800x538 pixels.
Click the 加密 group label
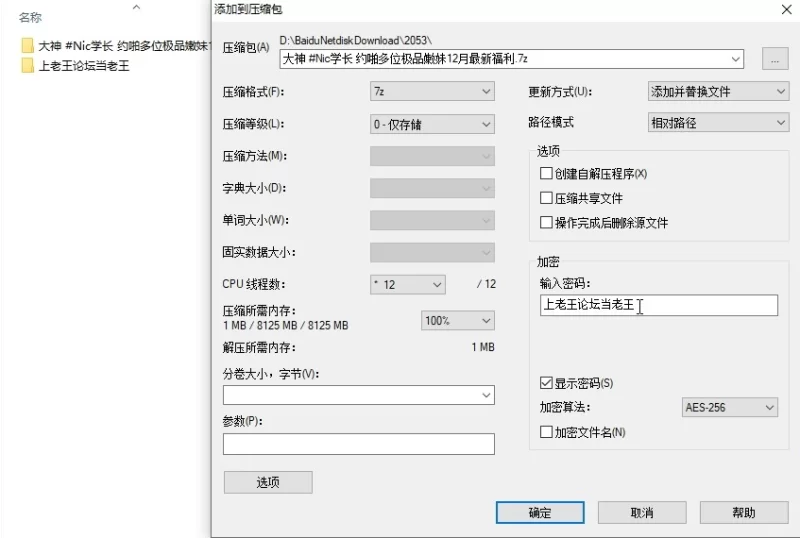[548, 262]
